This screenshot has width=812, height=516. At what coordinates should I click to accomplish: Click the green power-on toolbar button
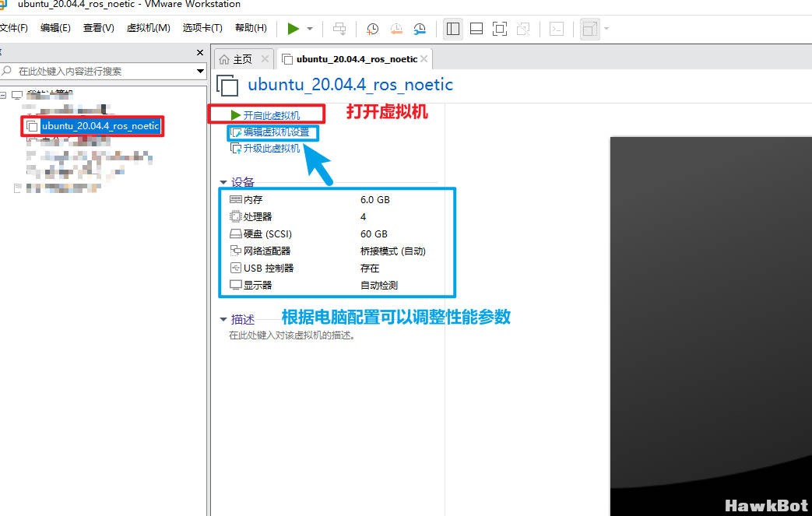click(x=293, y=29)
